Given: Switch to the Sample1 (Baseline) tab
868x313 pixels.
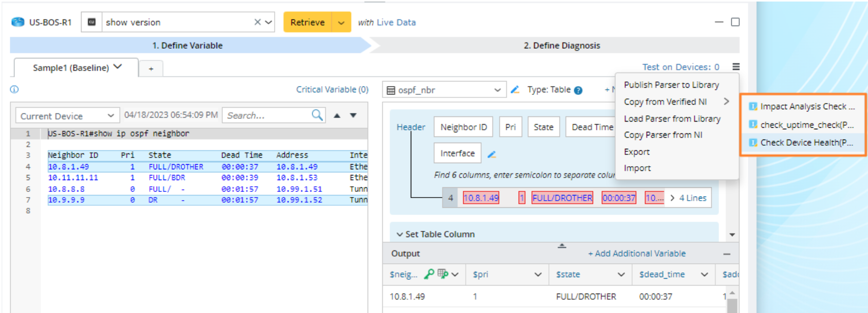Looking at the screenshot, I should [x=71, y=68].
